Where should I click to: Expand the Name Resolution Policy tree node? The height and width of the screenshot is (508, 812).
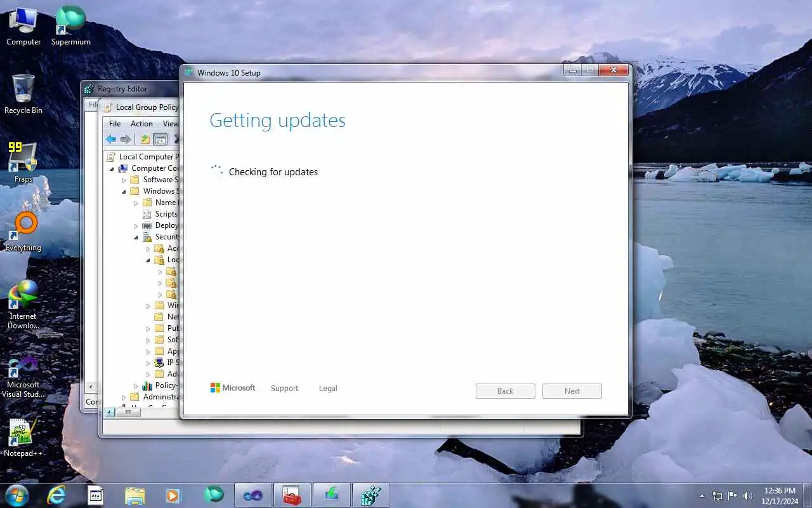(136, 203)
